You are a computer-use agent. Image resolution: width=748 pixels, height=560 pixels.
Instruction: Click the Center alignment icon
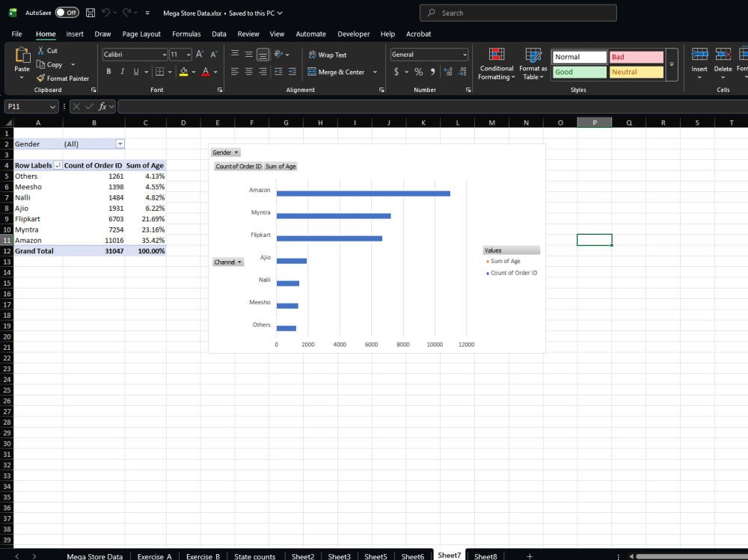(249, 72)
